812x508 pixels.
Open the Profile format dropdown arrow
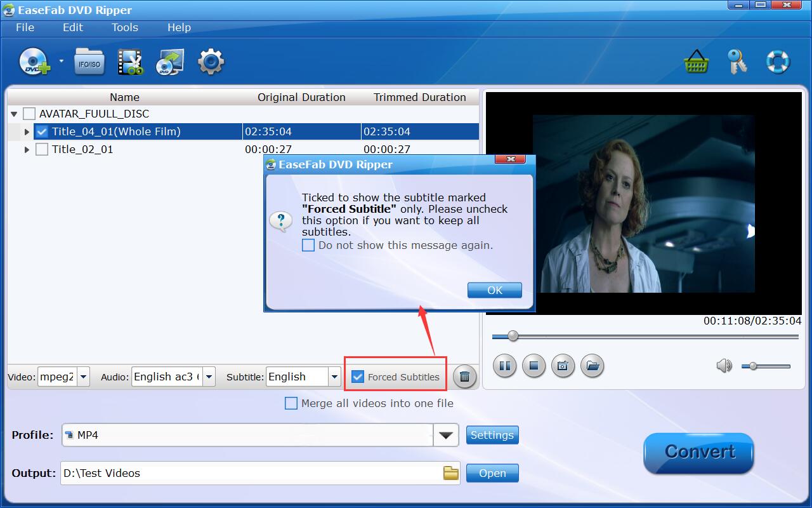(446, 435)
